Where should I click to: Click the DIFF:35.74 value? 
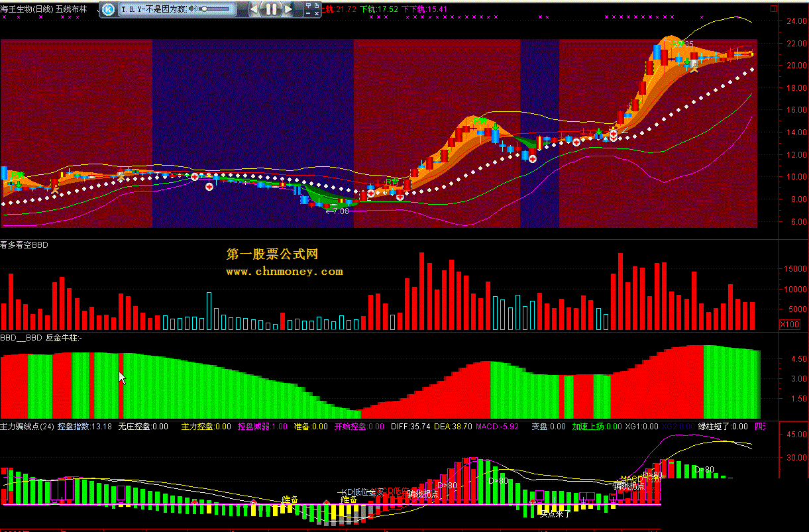[411, 427]
